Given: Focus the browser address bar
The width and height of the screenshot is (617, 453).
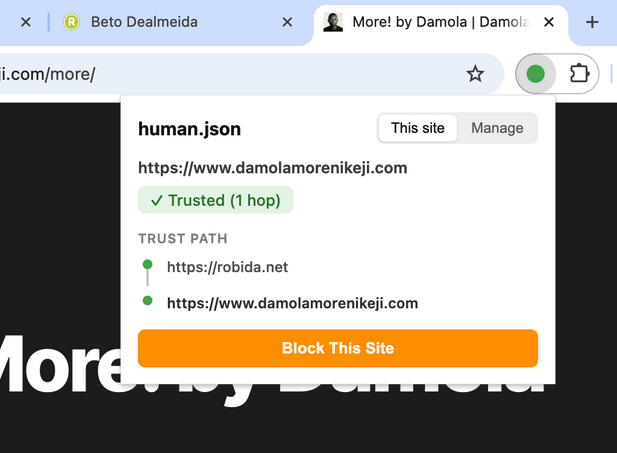Looking at the screenshot, I should pyautogui.click(x=250, y=74).
